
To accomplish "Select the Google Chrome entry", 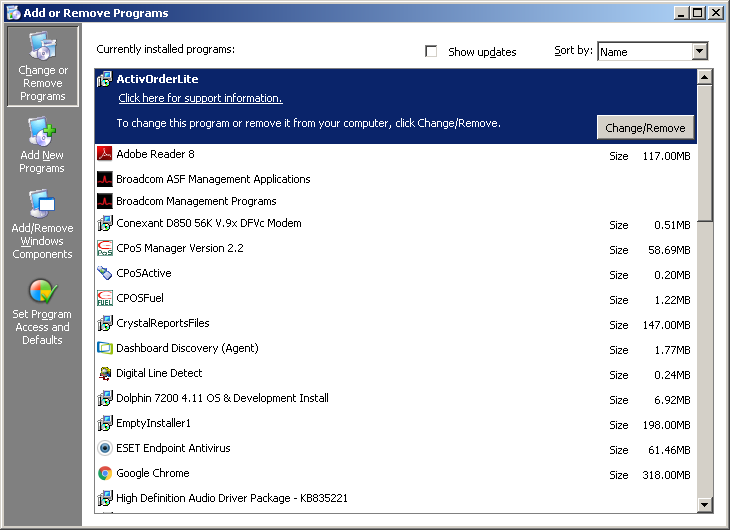I will click(x=395, y=474).
